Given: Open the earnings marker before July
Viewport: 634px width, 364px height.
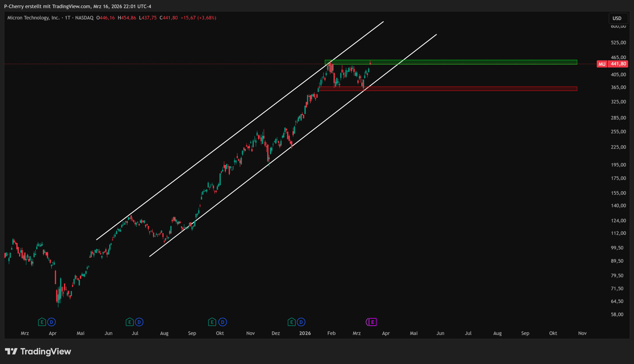Looking at the screenshot, I should click(130, 322).
